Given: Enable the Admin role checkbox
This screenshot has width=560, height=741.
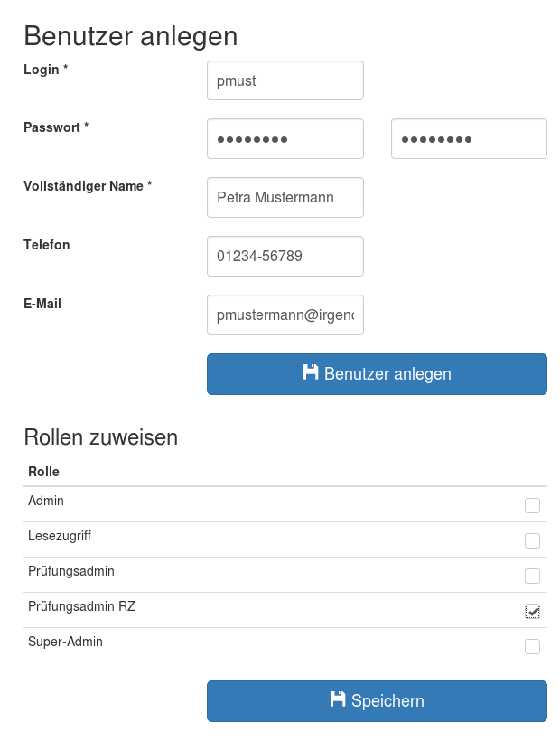Looking at the screenshot, I should click(532, 505).
